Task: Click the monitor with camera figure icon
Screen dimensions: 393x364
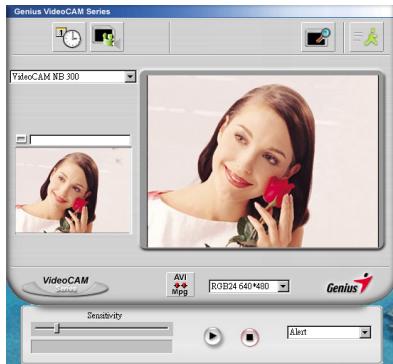Action: pyautogui.click(x=107, y=37)
